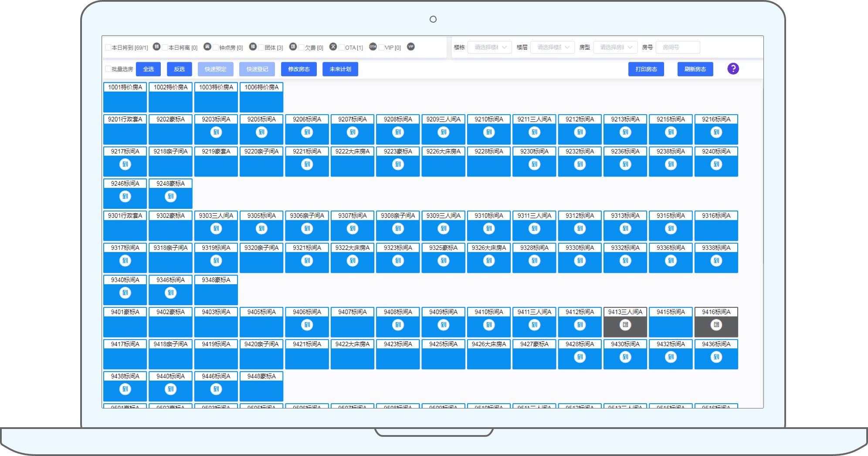This screenshot has height=456, width=868.
Task: Click the 打印房态 print button
Action: (646, 69)
